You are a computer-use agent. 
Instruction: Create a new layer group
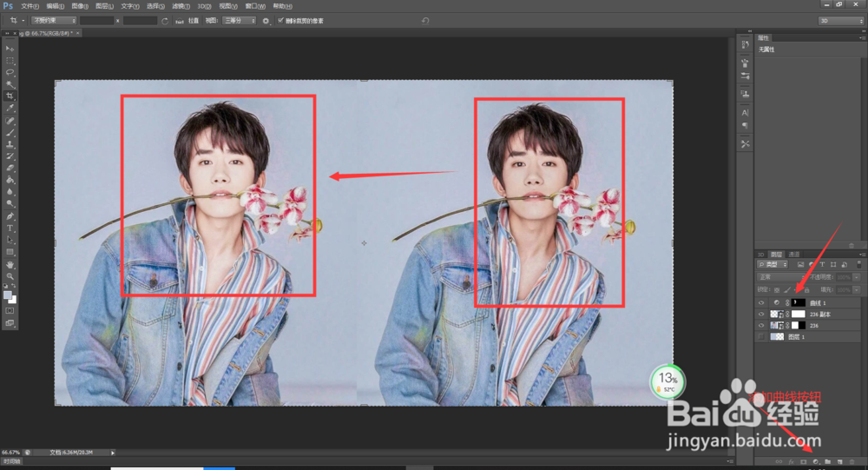pos(827,461)
